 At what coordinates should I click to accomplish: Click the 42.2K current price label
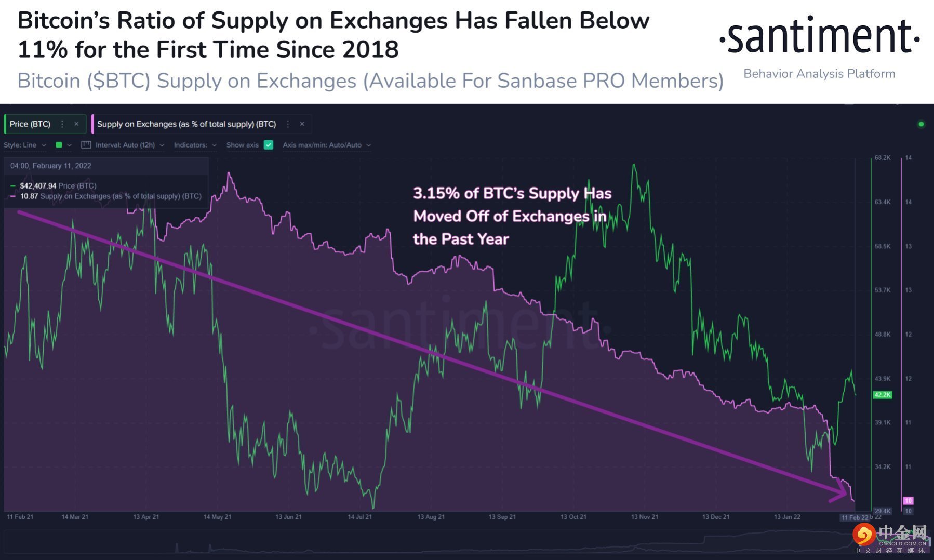pyautogui.click(x=882, y=395)
